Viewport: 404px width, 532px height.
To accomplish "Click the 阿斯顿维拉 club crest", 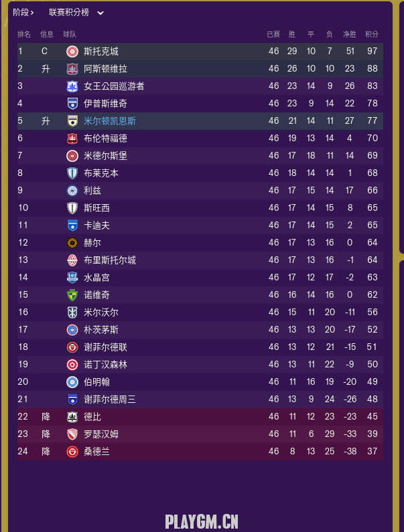I will coord(72,69).
